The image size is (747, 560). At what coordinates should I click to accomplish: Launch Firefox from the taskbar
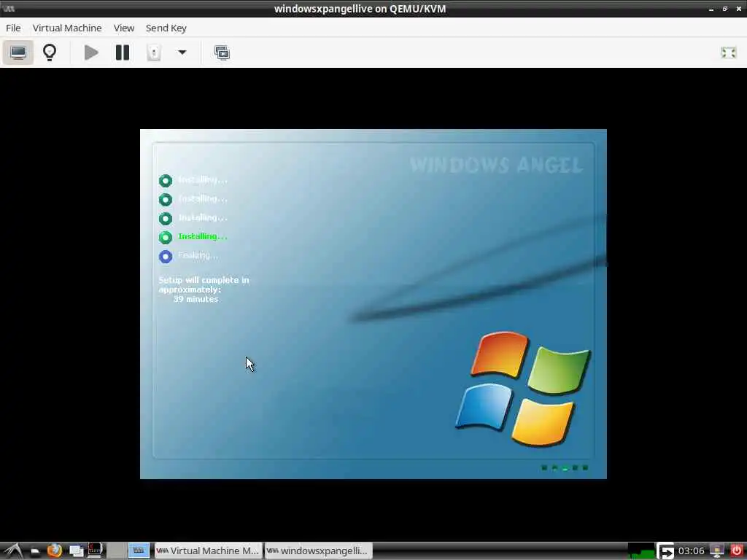tap(54, 551)
